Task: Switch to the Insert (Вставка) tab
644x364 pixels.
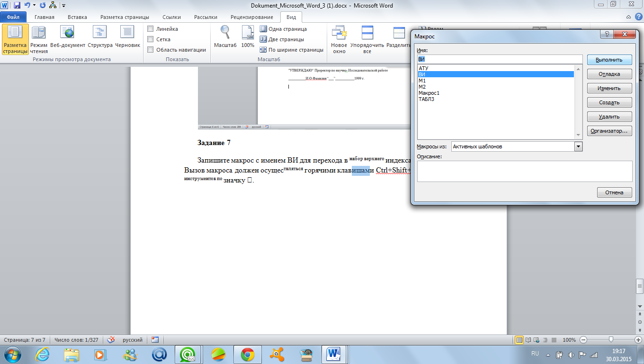Action: [x=77, y=17]
